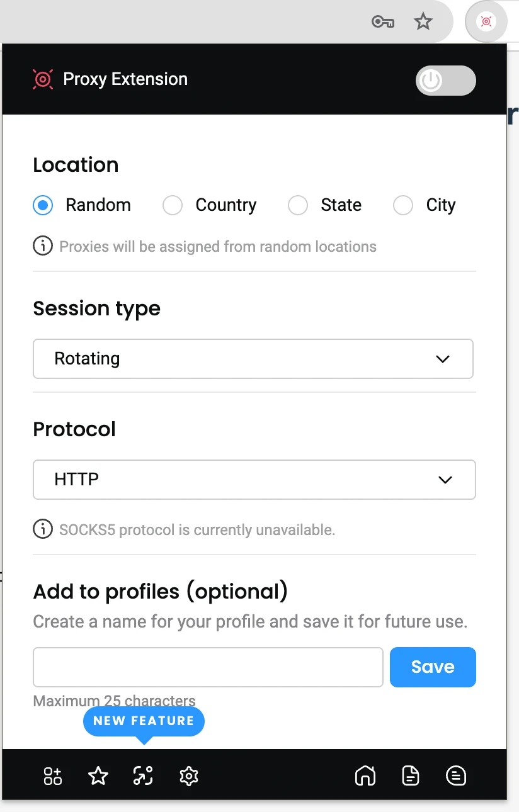The width and height of the screenshot is (519, 812).
Task: Open the Session type dropdown showing Rotating
Action: [x=253, y=359]
